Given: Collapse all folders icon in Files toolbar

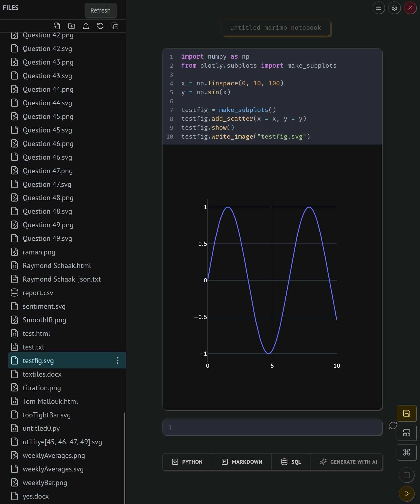Looking at the screenshot, I should (x=115, y=26).
